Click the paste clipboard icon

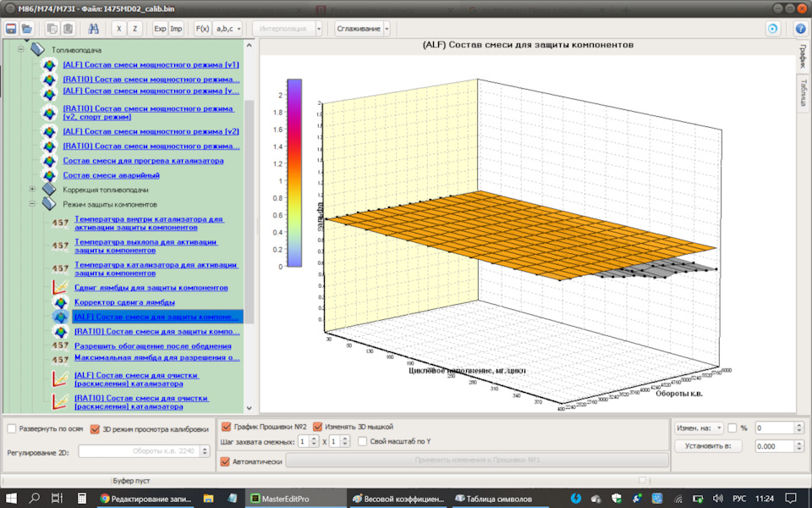pos(68,29)
